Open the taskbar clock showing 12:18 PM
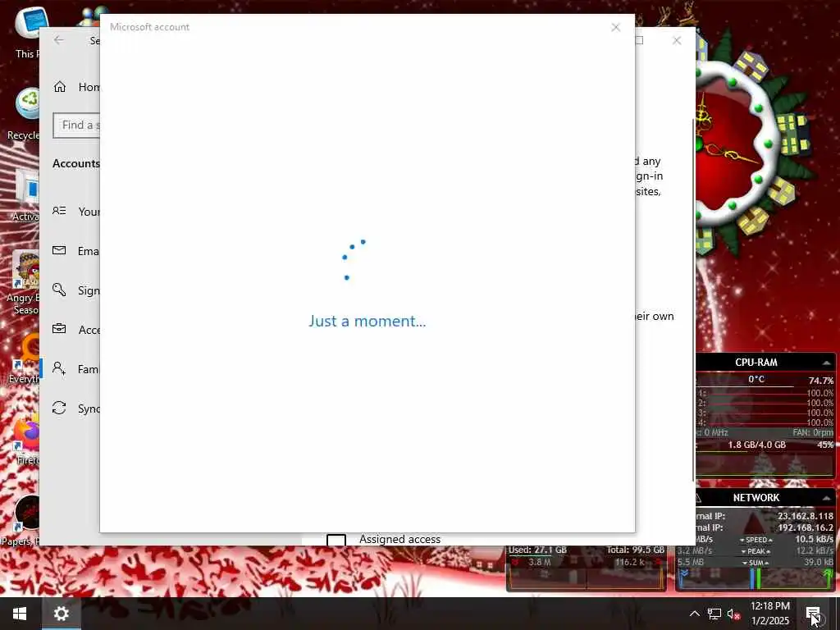Screen dimensions: 840x630 click(x=769, y=614)
